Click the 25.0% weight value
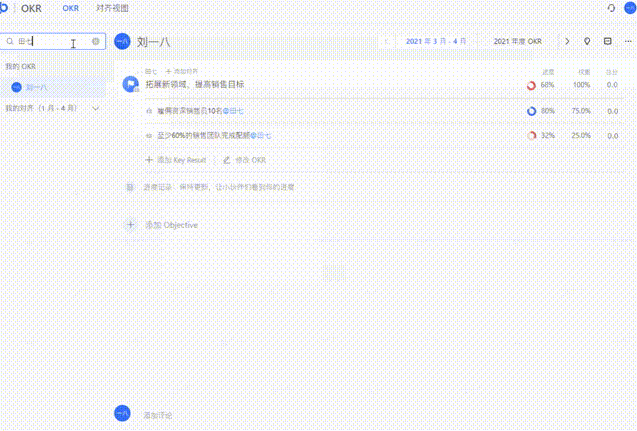Screen dimensions: 637x431 point(581,136)
